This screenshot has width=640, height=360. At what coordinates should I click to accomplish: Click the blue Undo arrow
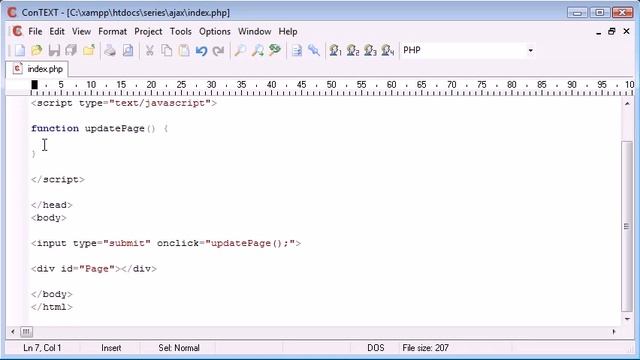click(201, 51)
